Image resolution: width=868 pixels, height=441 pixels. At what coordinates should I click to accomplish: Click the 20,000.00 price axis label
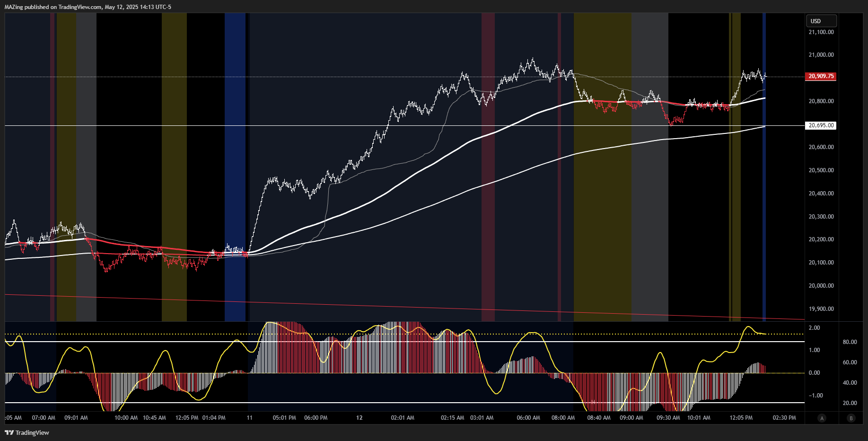click(821, 286)
